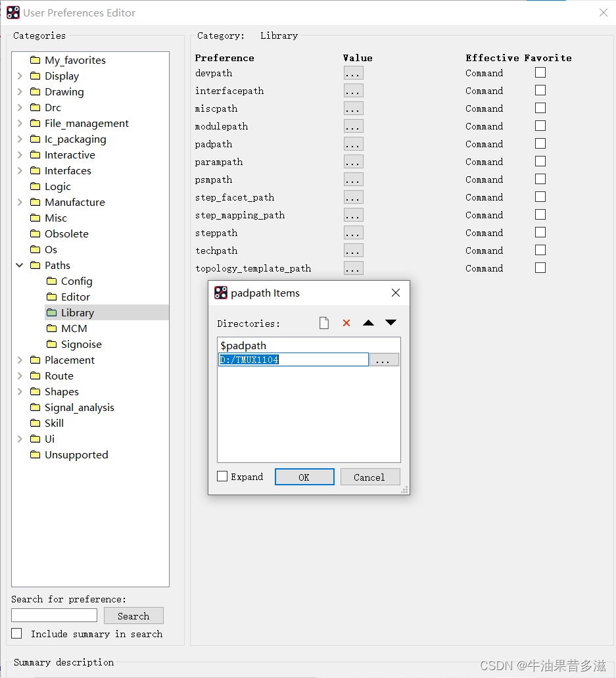Enable the Expand checkbox
This screenshot has height=678, width=616.
pos(223,477)
